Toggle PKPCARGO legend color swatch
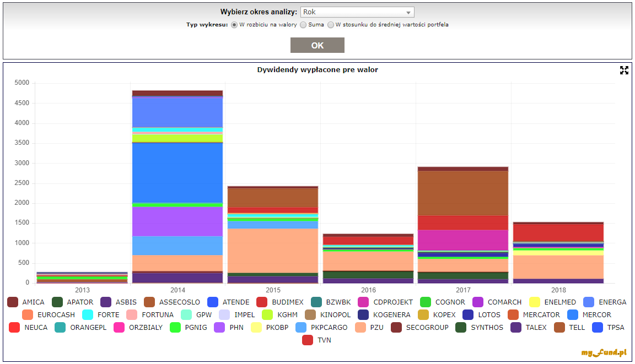The image size is (635, 364). tap(301, 327)
